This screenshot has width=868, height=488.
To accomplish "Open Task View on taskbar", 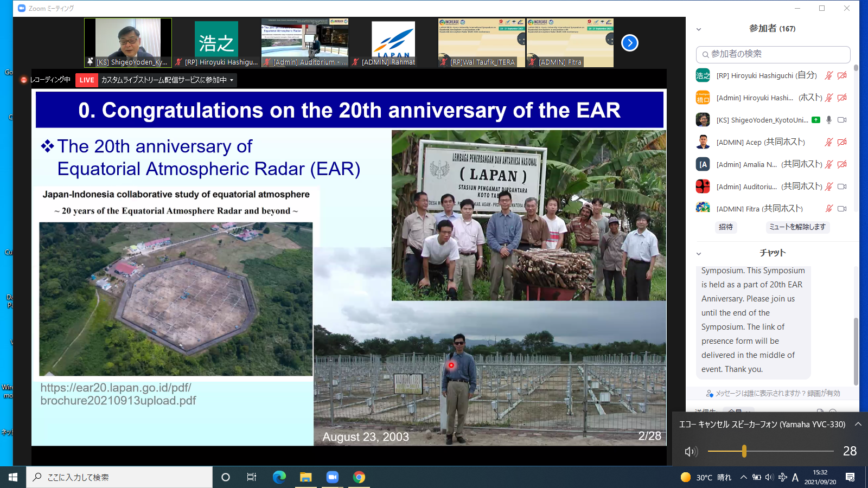I will point(252,477).
